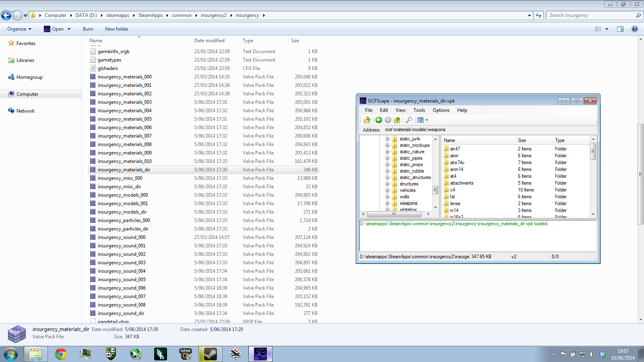Select Network in the navigation pane
Image resolution: width=644 pixels, height=362 pixels.
25,111
